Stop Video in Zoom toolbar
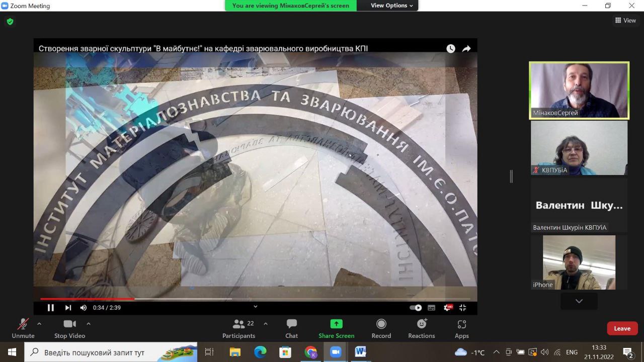The image size is (644, 362). pos(69,329)
